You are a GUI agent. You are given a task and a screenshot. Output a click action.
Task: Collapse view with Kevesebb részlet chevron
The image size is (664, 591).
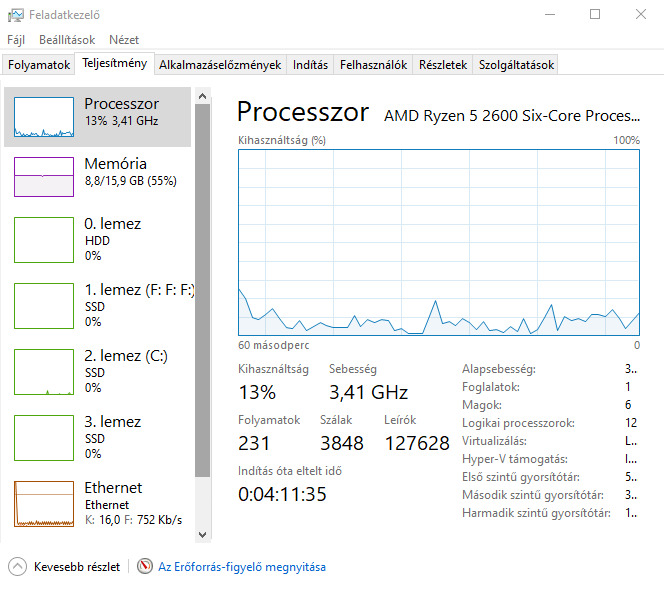pos(18,567)
